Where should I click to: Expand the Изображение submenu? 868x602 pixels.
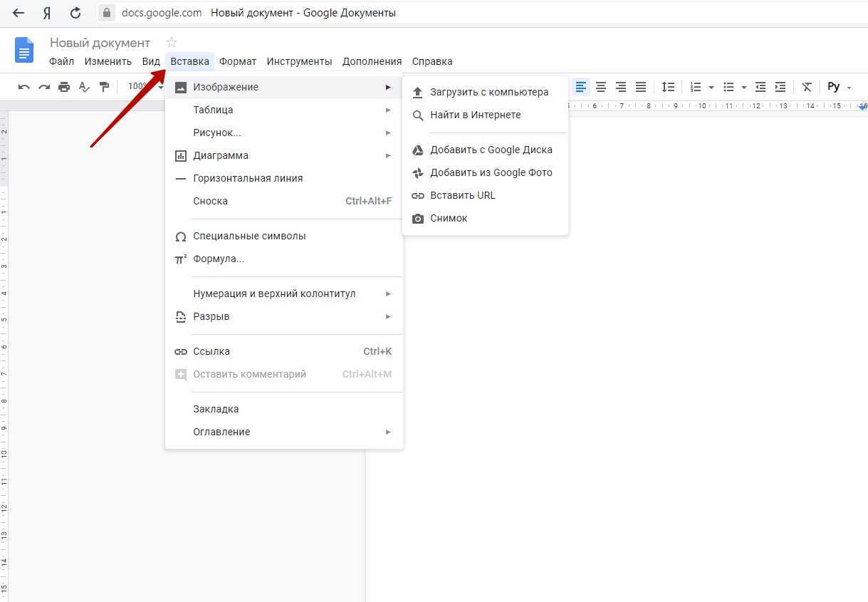tap(284, 87)
